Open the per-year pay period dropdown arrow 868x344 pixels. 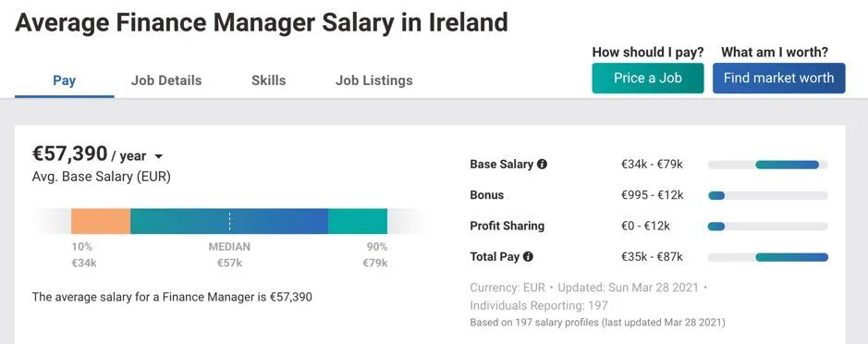tap(159, 157)
